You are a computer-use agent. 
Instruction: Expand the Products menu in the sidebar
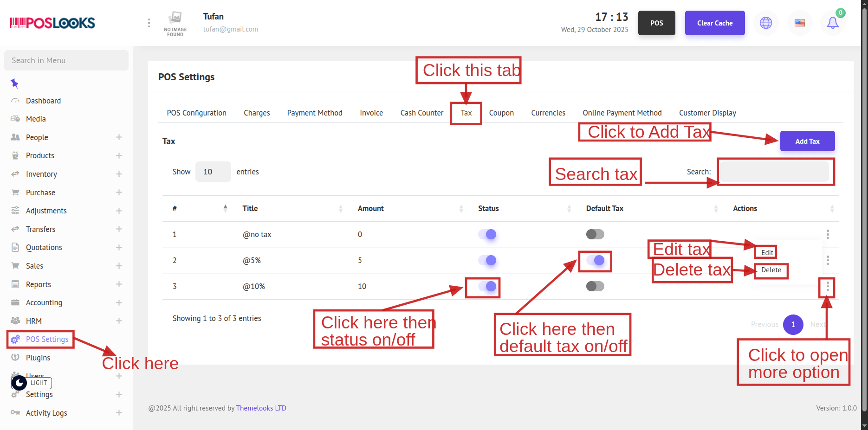pos(119,156)
